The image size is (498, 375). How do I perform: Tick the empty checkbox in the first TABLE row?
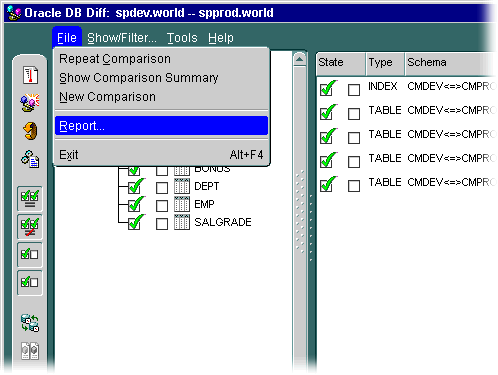(x=354, y=114)
